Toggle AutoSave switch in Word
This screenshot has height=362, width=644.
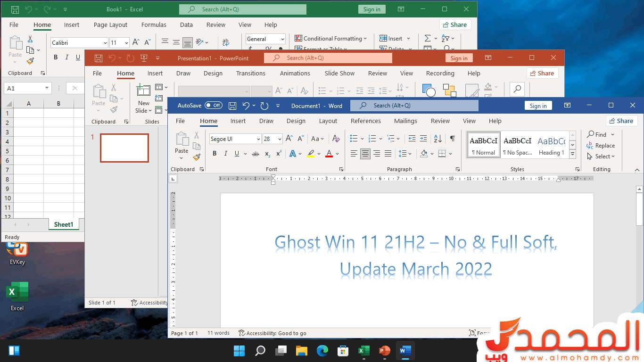coord(213,106)
